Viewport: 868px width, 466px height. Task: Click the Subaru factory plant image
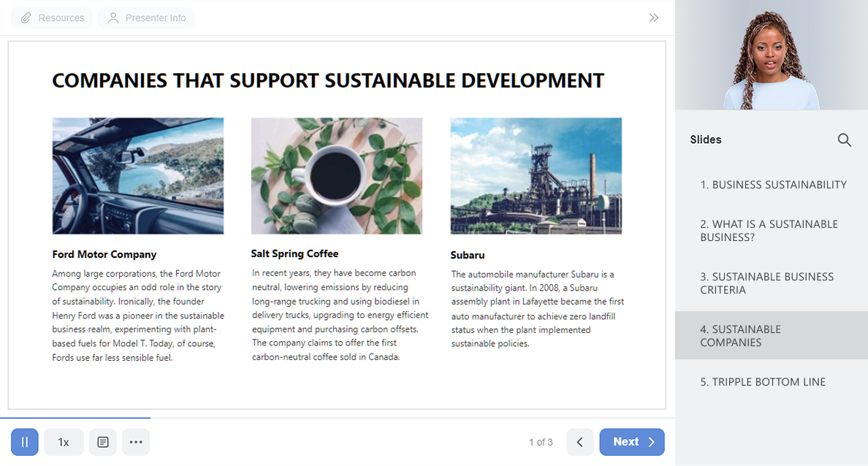tap(536, 176)
